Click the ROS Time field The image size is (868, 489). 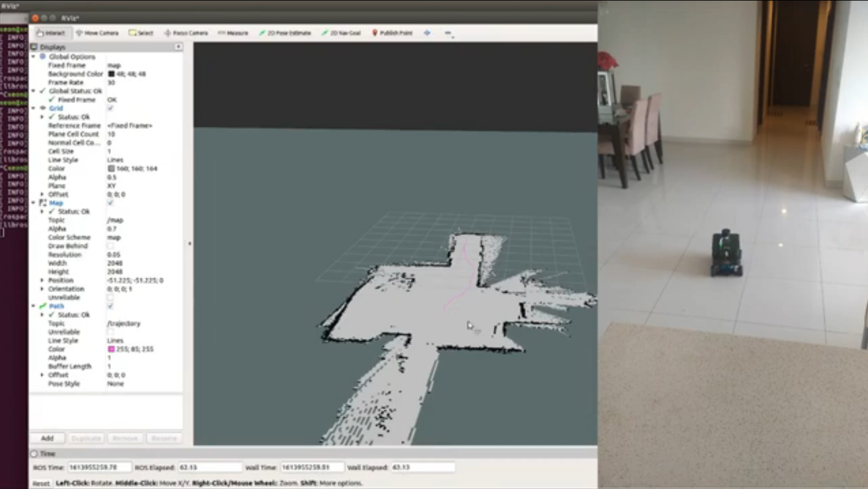100,467
